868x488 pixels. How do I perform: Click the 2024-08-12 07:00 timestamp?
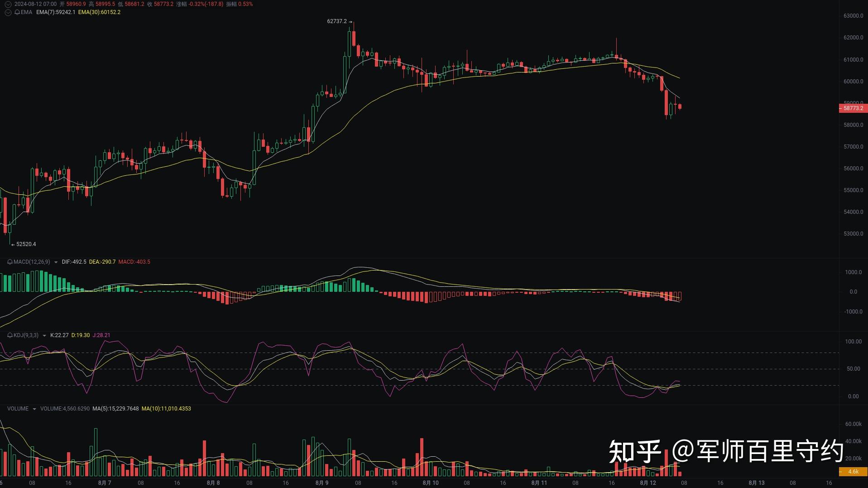point(35,4)
